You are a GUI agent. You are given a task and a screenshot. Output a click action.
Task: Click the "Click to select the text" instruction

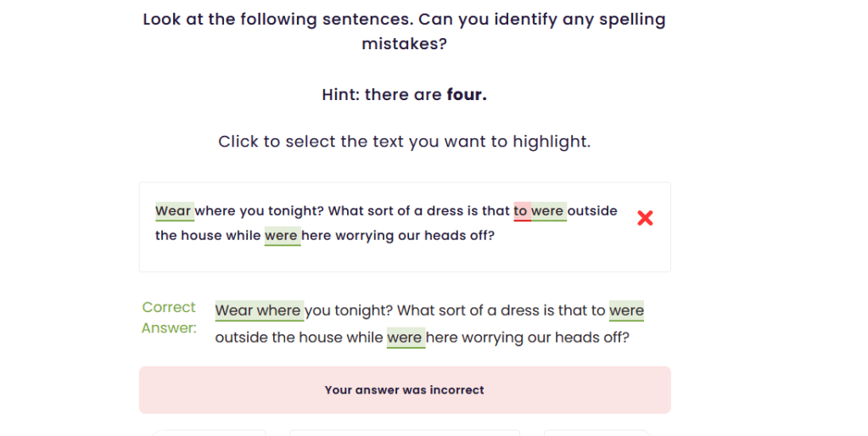pyautogui.click(x=404, y=142)
